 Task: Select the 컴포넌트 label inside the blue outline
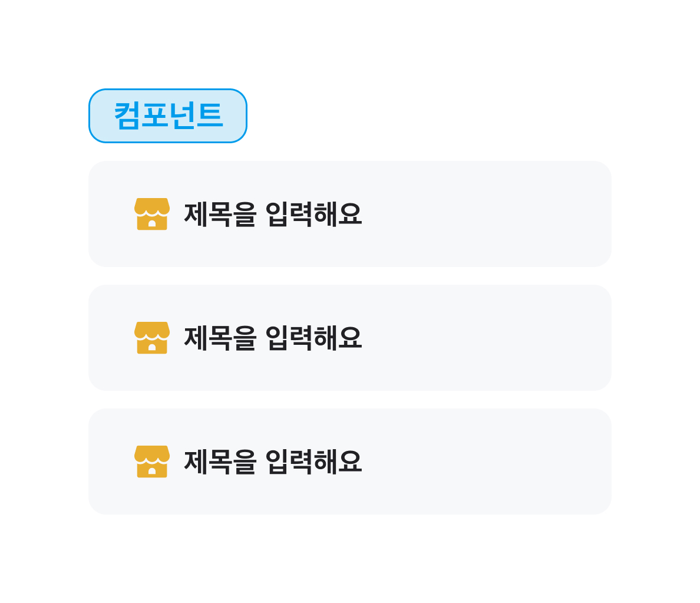[x=167, y=115]
